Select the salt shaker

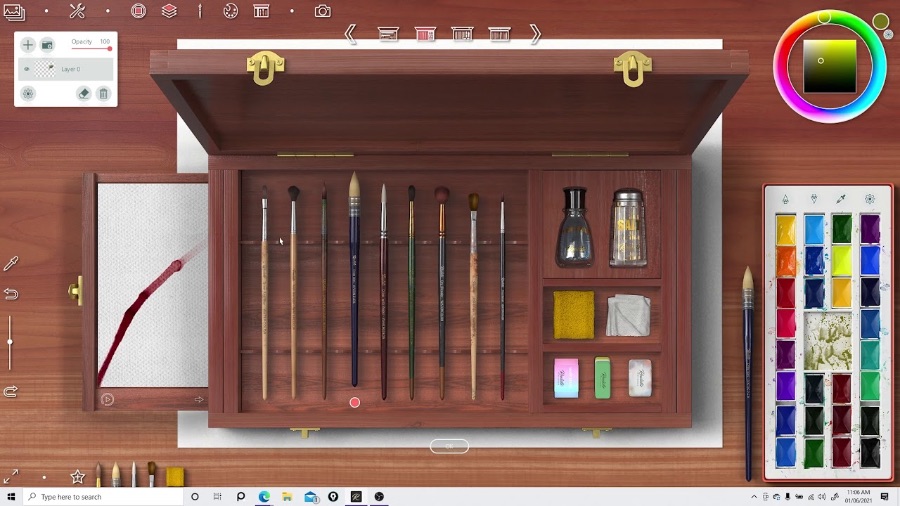point(628,227)
